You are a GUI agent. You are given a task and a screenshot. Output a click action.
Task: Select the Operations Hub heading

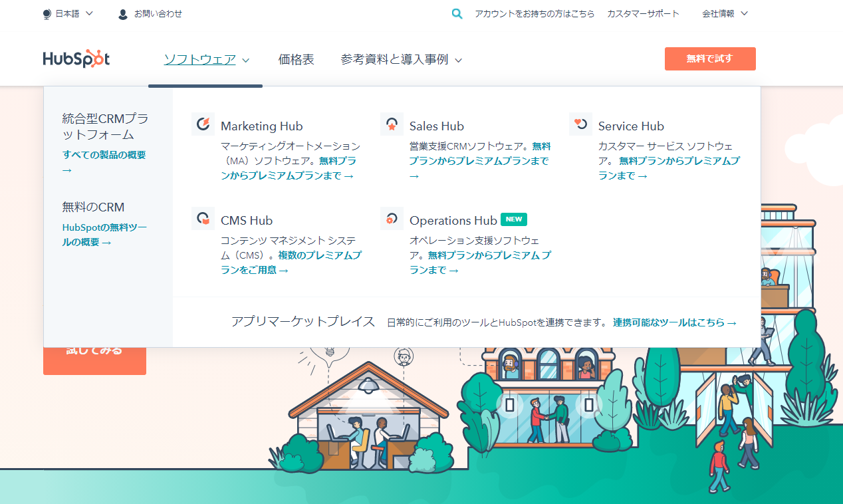453,221
